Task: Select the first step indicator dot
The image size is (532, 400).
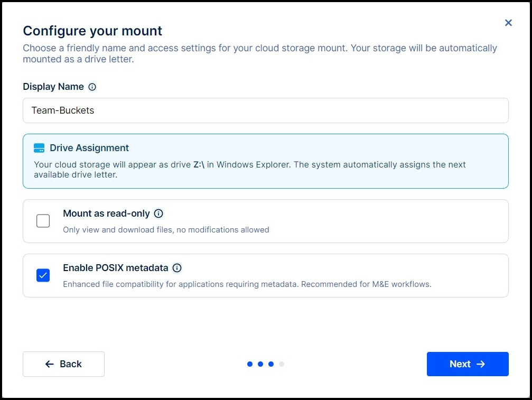Action: point(250,364)
